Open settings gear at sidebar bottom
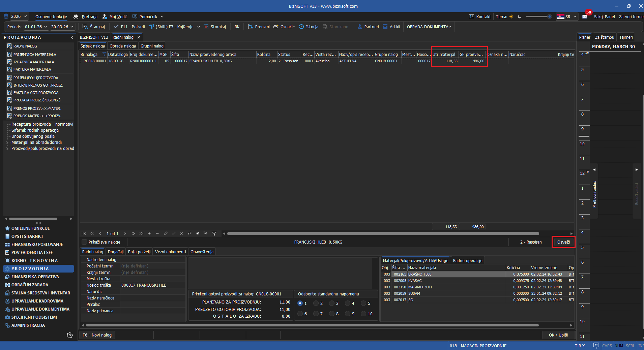Image resolution: width=644 pixels, height=350 pixels. (70, 335)
